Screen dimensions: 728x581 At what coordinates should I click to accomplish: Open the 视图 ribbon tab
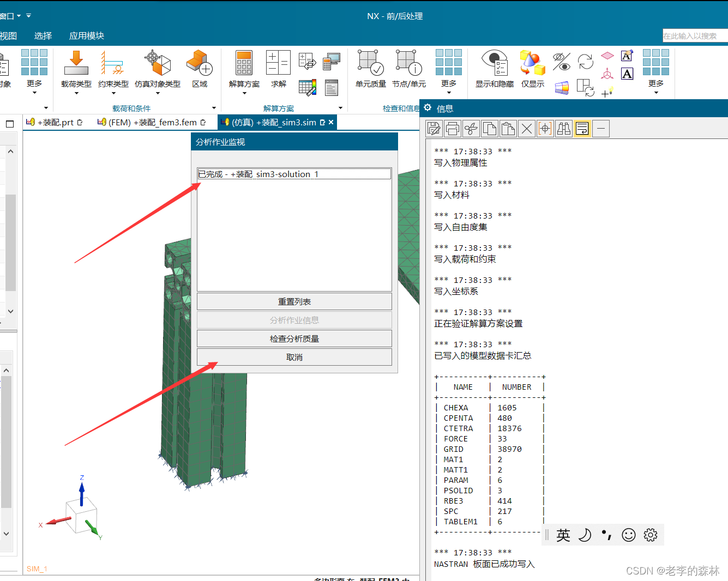click(x=8, y=36)
